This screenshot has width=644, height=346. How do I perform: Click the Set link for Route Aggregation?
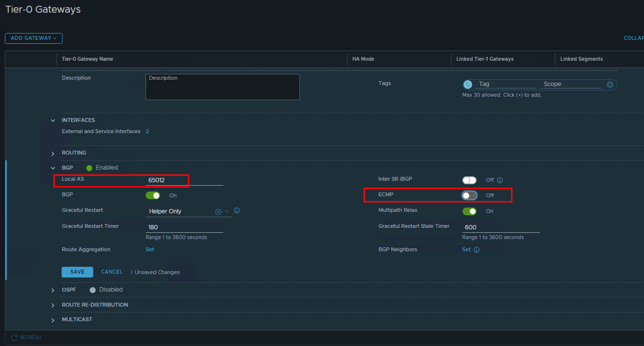(150, 249)
